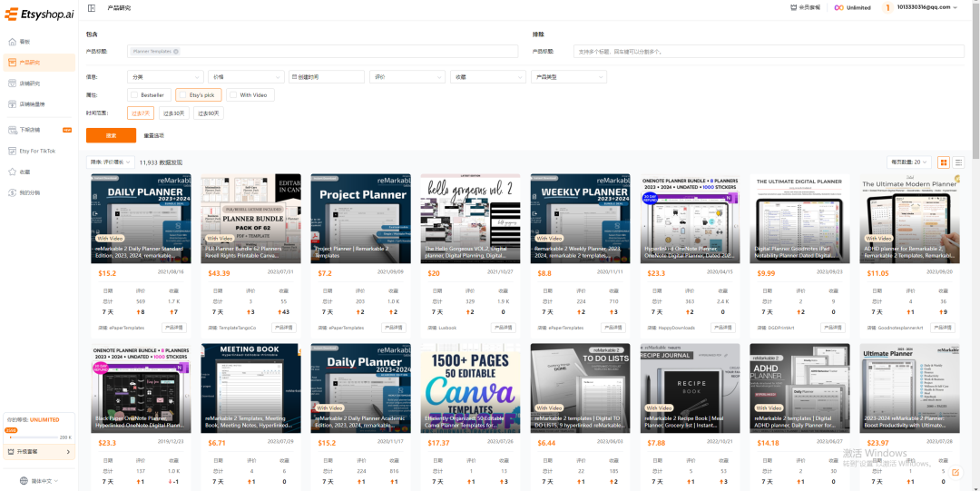Select the 过去90天 time range option

point(210,113)
